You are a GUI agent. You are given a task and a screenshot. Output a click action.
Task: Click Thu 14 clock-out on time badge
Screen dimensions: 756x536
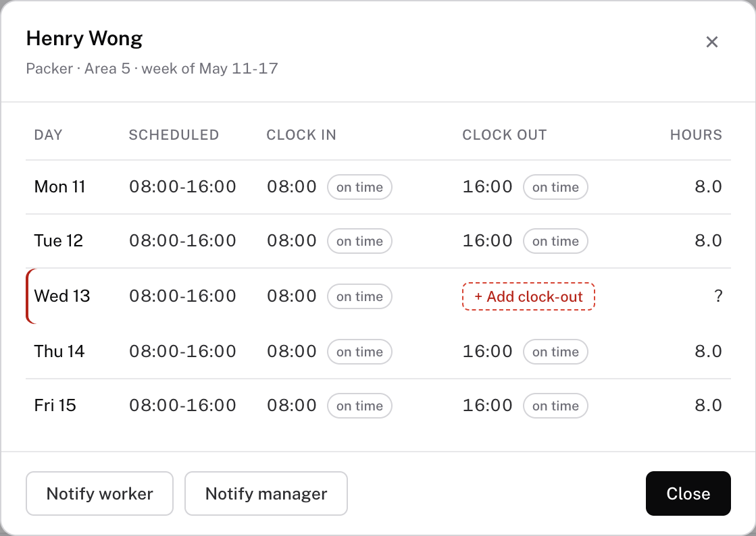(x=555, y=352)
